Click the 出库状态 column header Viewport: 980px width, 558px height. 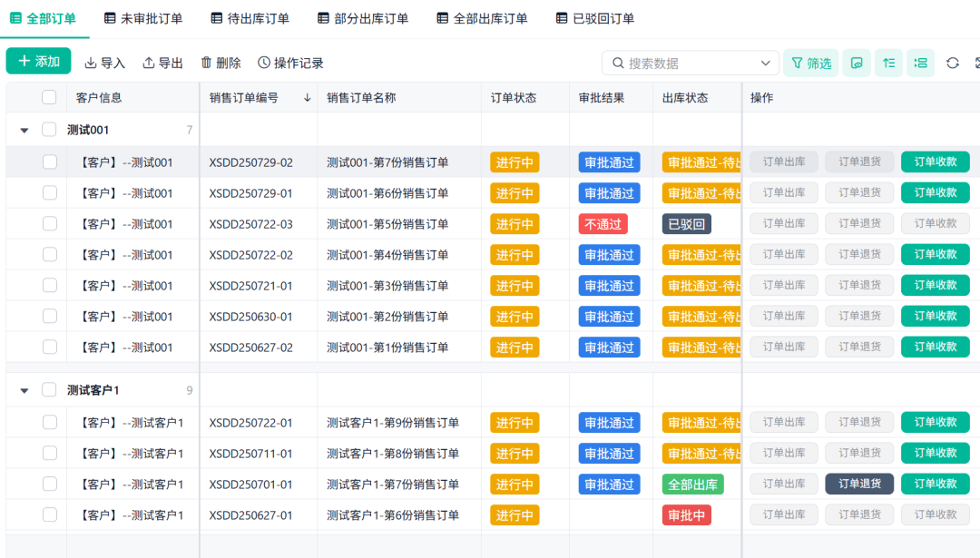tap(685, 97)
